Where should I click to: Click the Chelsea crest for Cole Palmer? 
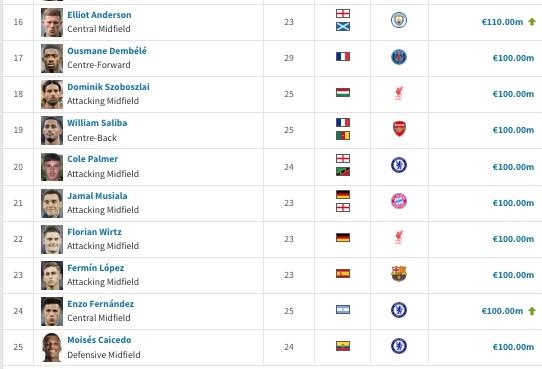point(399,165)
